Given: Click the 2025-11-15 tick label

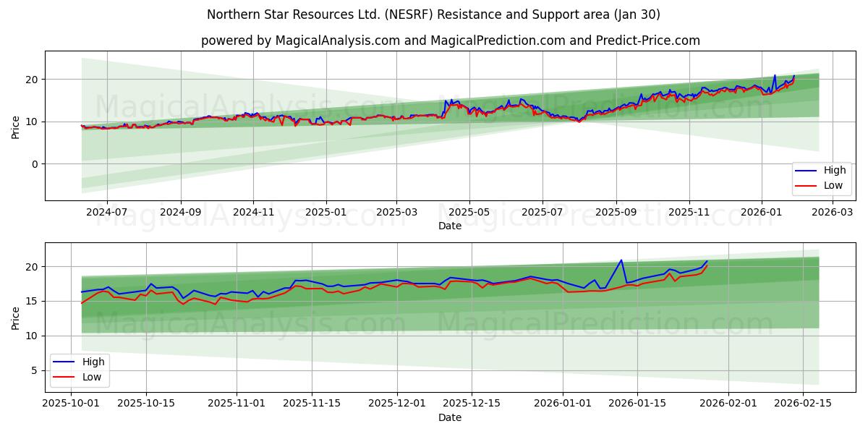Looking at the screenshot, I should [312, 404].
